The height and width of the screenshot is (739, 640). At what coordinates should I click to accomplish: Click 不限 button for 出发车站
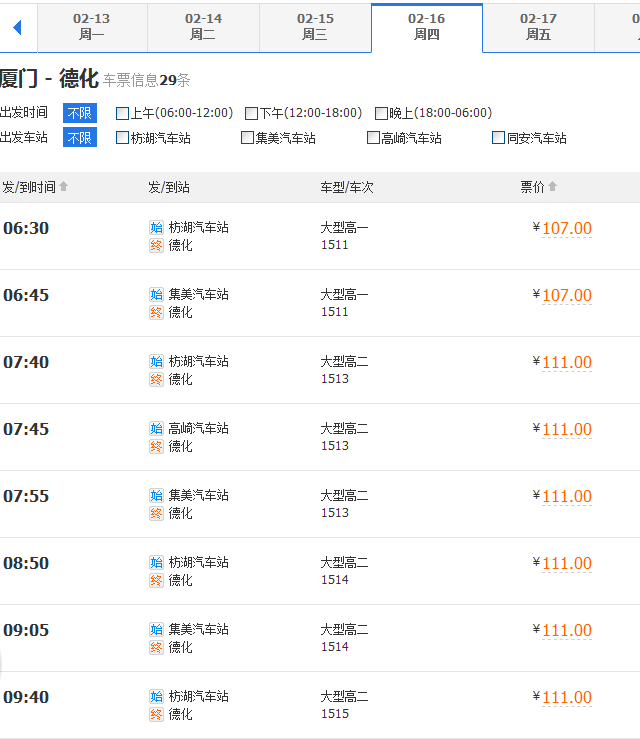coord(80,138)
